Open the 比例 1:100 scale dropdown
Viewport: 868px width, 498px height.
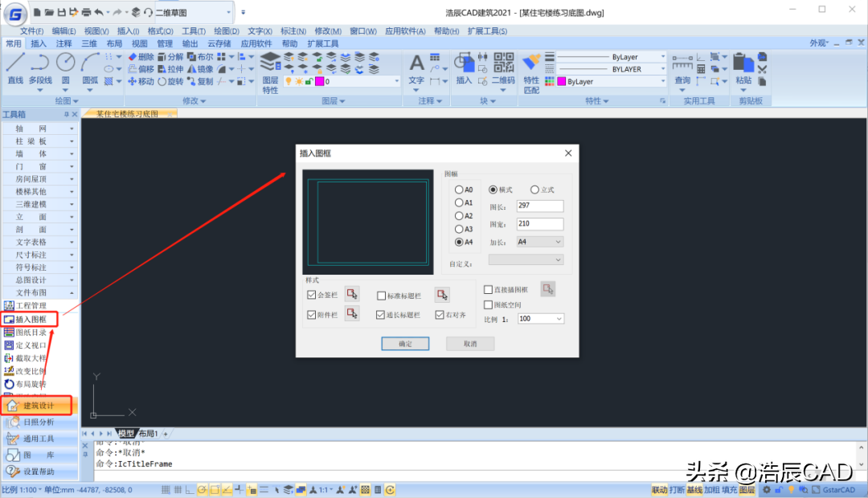pyautogui.click(x=541, y=319)
